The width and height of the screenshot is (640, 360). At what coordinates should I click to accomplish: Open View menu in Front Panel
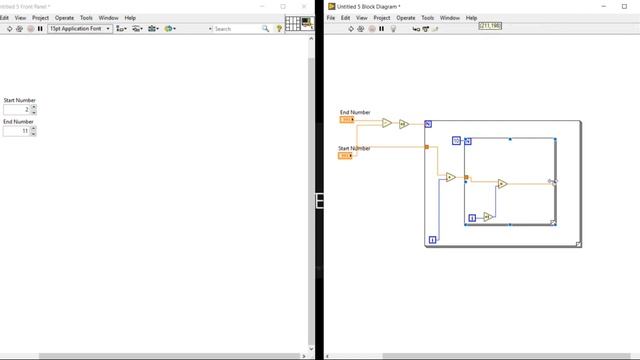(20, 18)
